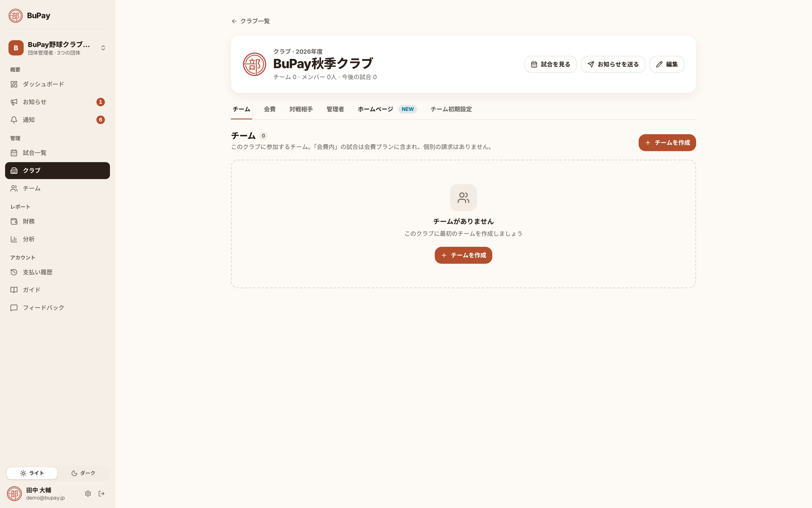The width and height of the screenshot is (812, 508).
Task: Open the ダッシュボード dashboard icon
Action: [x=14, y=84]
